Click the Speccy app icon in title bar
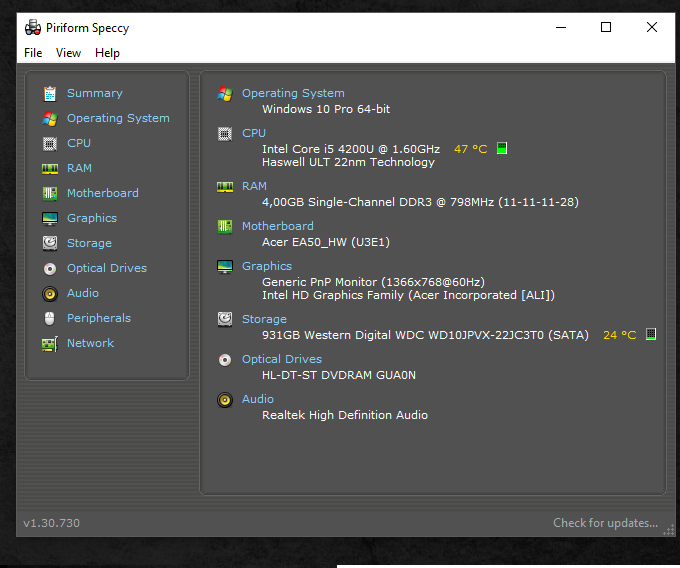This screenshot has width=680, height=568. [x=33, y=28]
